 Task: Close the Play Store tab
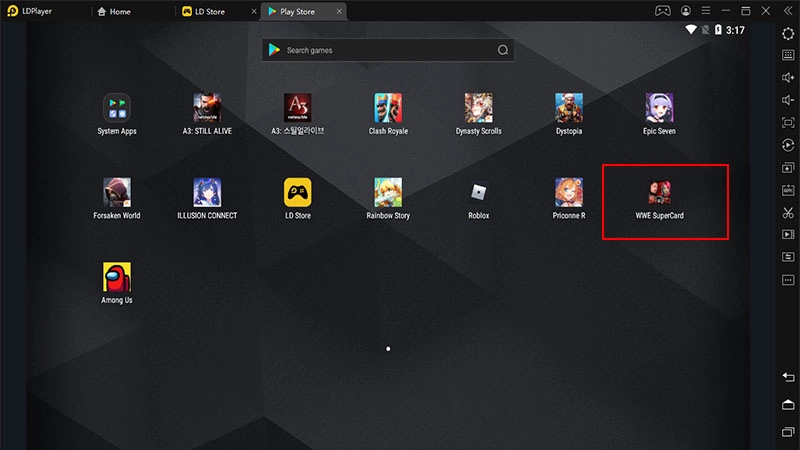click(340, 12)
